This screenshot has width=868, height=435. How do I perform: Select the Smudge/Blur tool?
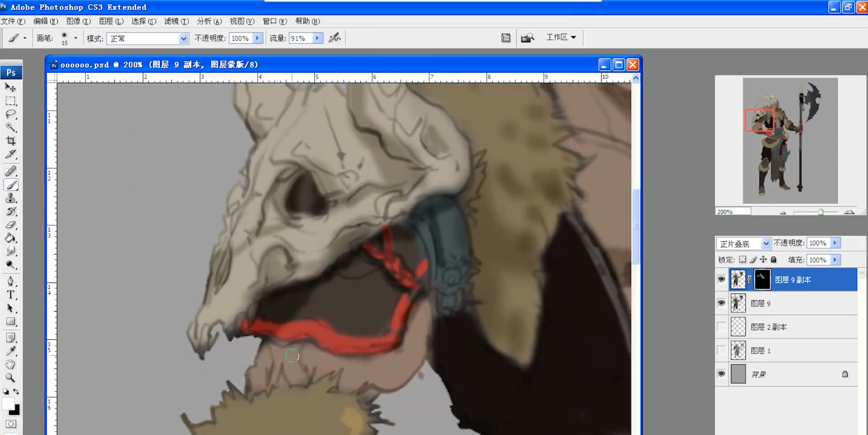tap(10, 252)
